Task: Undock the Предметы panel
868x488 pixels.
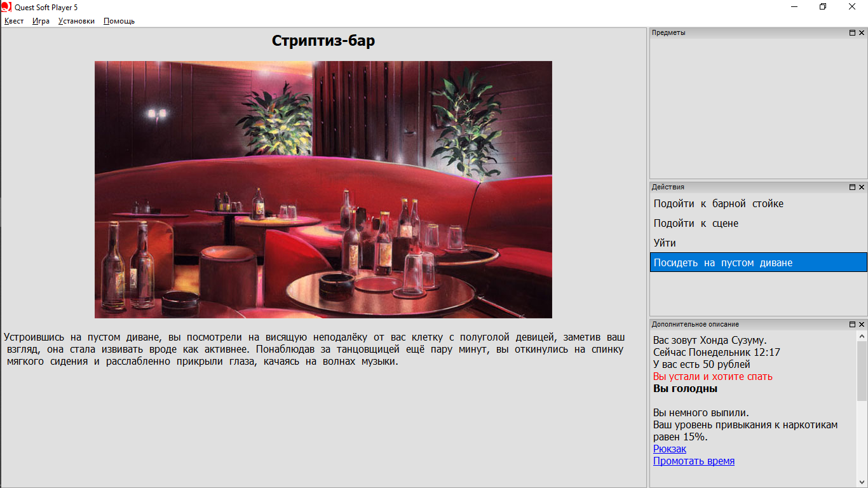Action: (853, 32)
